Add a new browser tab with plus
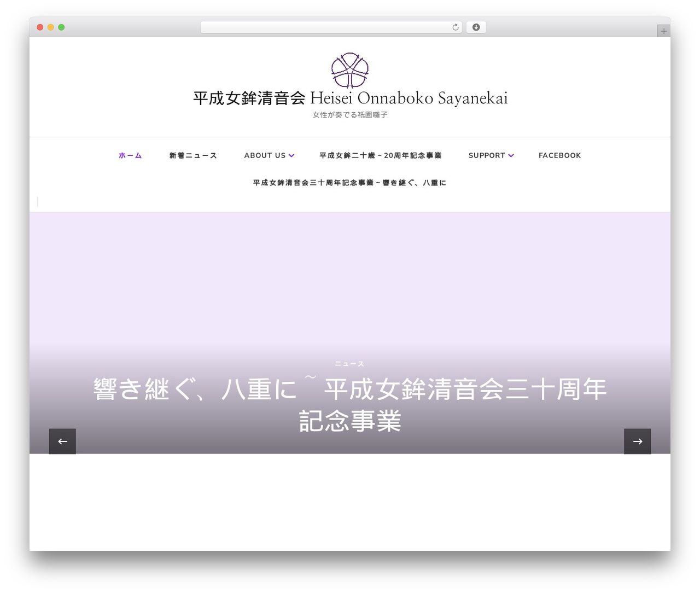The width and height of the screenshot is (700, 593). coord(663,31)
